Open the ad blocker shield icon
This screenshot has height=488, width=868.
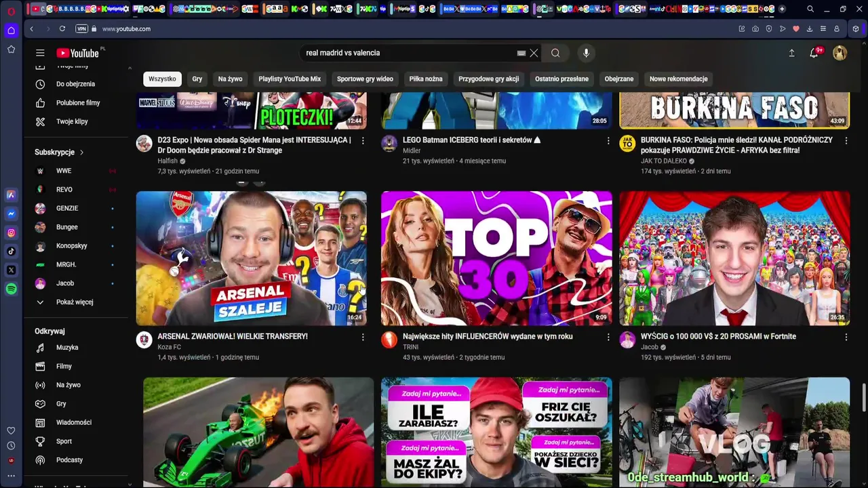click(769, 28)
